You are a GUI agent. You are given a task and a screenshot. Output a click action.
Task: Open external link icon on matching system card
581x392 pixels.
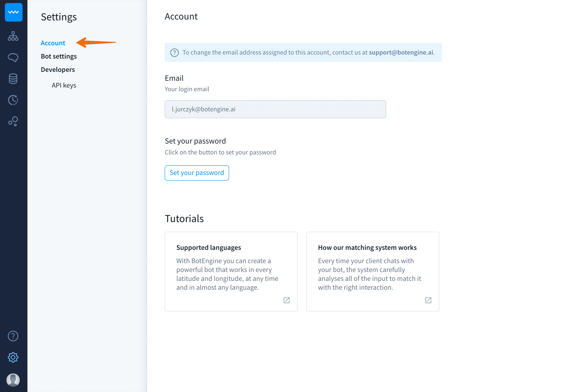tap(428, 300)
